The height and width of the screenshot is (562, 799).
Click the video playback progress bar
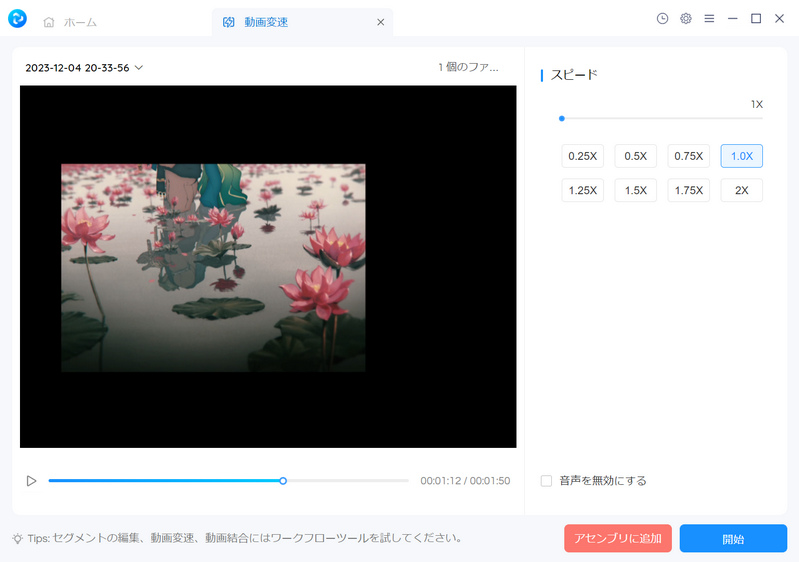tap(228, 480)
